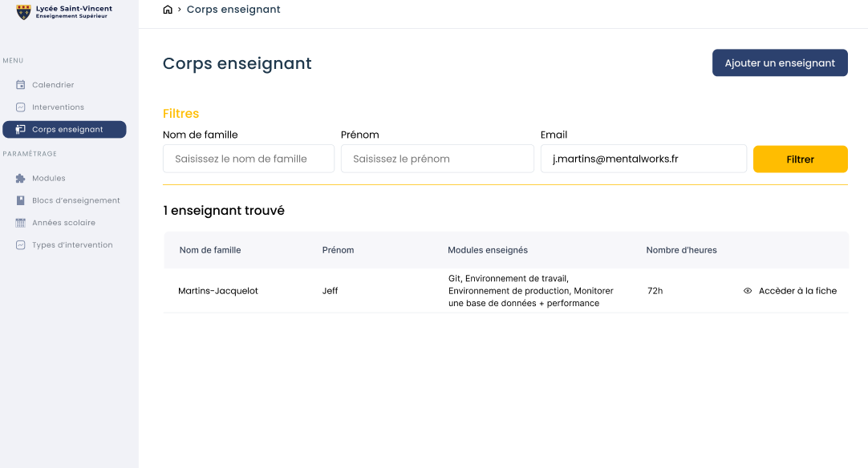Viewport: 868px width, 468px height.
Task: Click the Nom de famille column header
Action: click(x=210, y=250)
